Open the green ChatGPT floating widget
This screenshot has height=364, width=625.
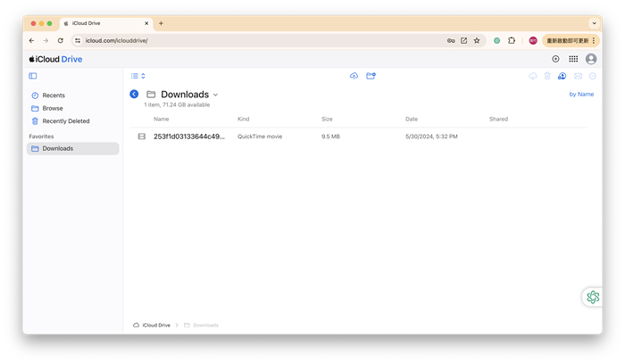(x=592, y=297)
